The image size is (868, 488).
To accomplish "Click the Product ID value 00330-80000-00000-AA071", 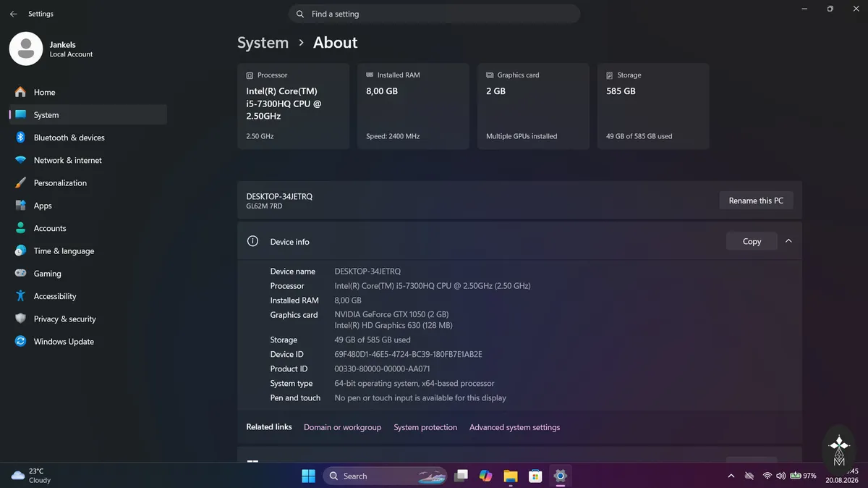I will click(382, 369).
